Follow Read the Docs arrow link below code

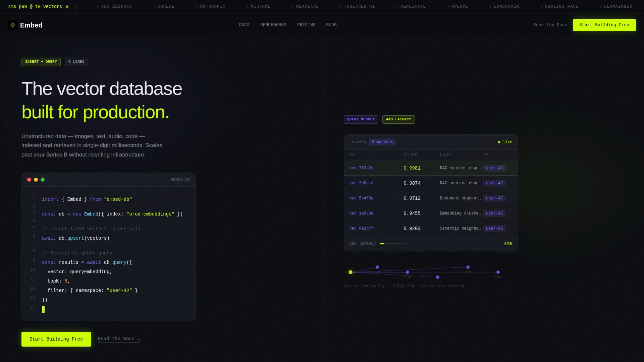coord(119,339)
